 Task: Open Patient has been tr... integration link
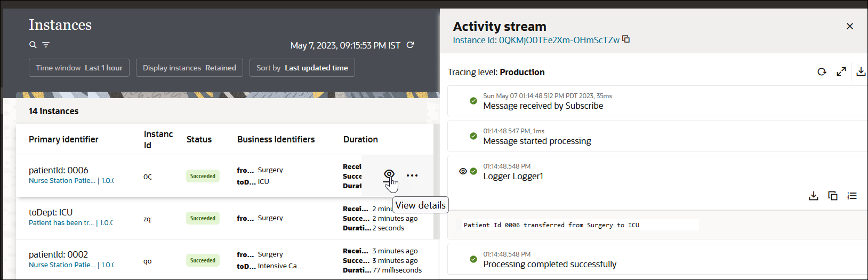tap(61, 223)
